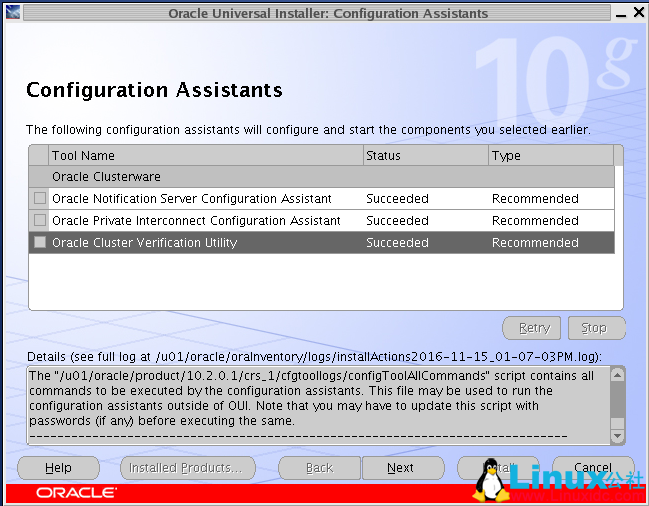Screen dimensions: 649x506
Task: Go Back to previous step
Action: pyautogui.click(x=319, y=468)
